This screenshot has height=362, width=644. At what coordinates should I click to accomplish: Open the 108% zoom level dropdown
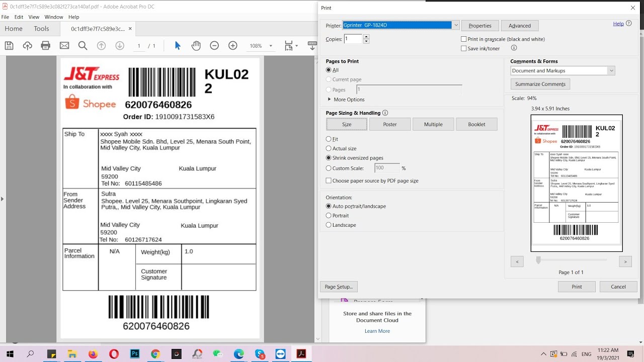coord(271,46)
